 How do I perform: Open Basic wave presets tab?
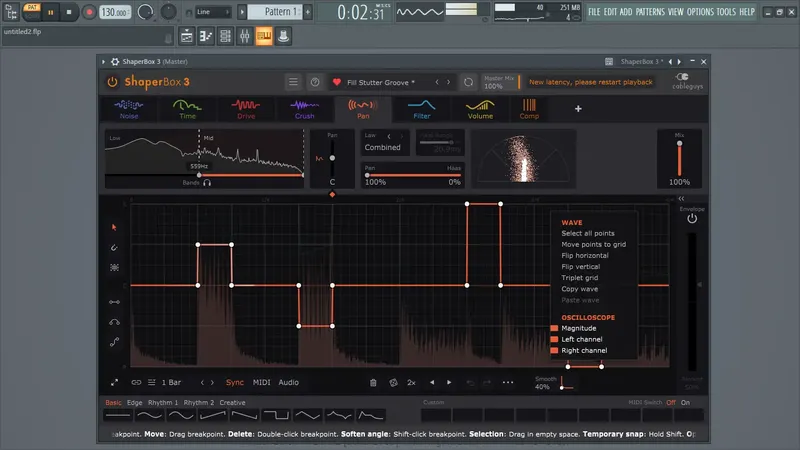(113, 403)
